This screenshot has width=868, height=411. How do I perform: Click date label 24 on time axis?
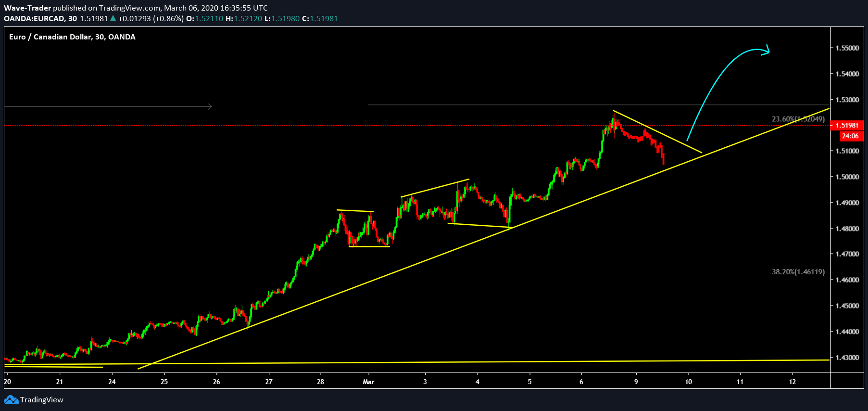tap(112, 382)
